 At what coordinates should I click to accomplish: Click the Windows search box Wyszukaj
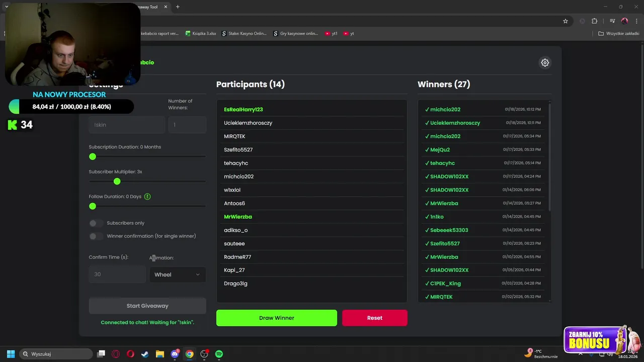[x=56, y=354]
